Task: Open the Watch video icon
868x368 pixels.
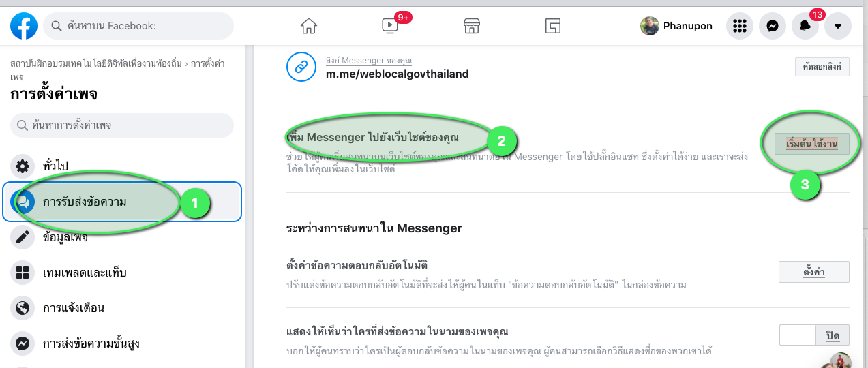Action: [x=390, y=26]
